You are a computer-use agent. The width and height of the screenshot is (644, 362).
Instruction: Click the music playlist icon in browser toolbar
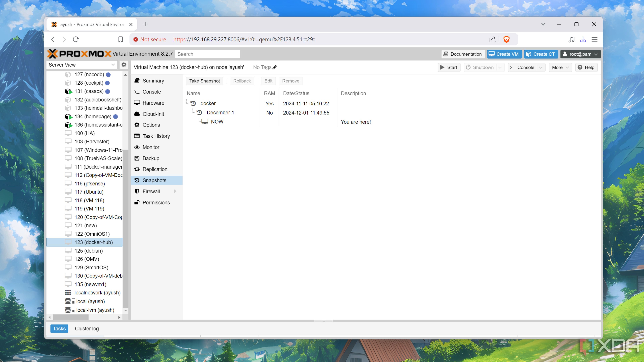click(571, 39)
